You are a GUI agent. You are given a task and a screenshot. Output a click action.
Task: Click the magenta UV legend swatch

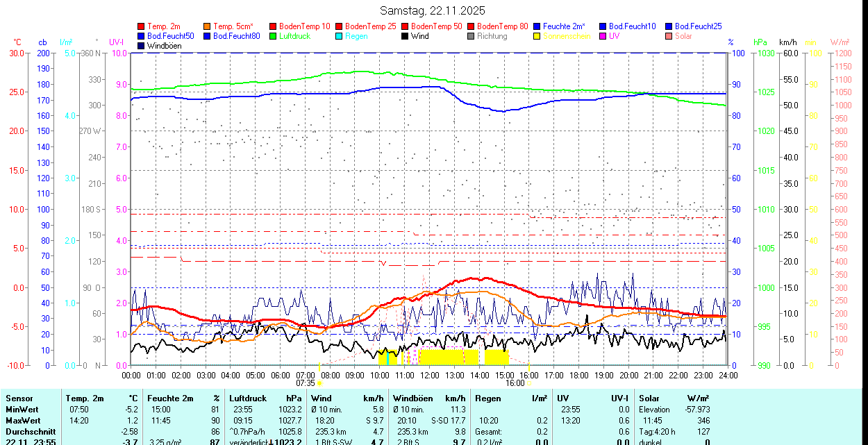[x=603, y=36]
